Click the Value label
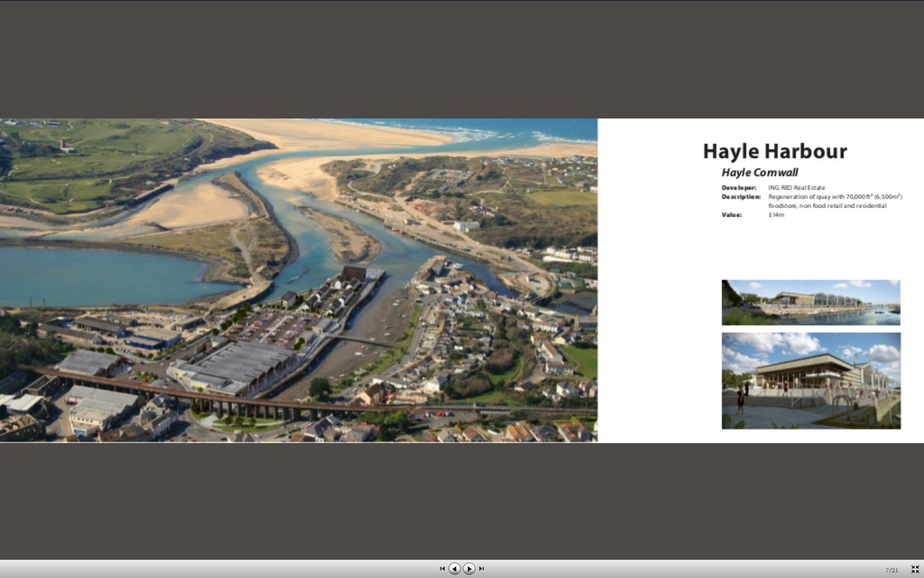This screenshot has width=924, height=578. (x=731, y=215)
